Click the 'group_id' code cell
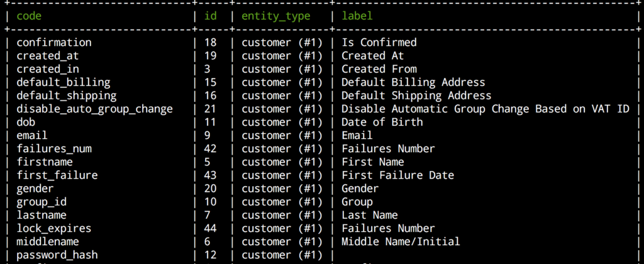 click(x=42, y=202)
